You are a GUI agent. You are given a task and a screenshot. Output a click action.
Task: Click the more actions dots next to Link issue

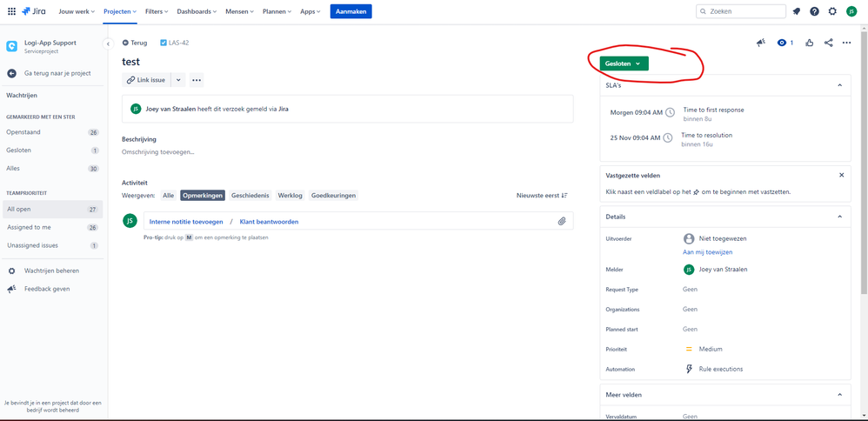point(197,80)
